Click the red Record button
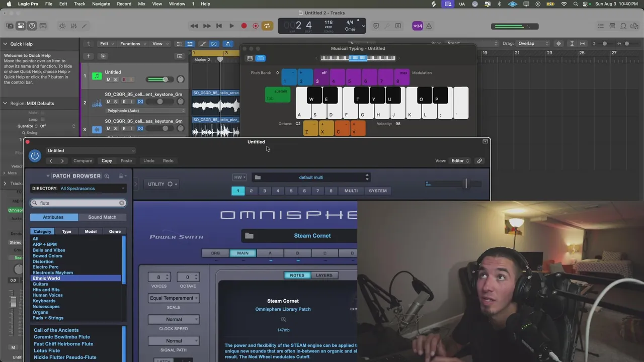644x362 pixels. 244,26
